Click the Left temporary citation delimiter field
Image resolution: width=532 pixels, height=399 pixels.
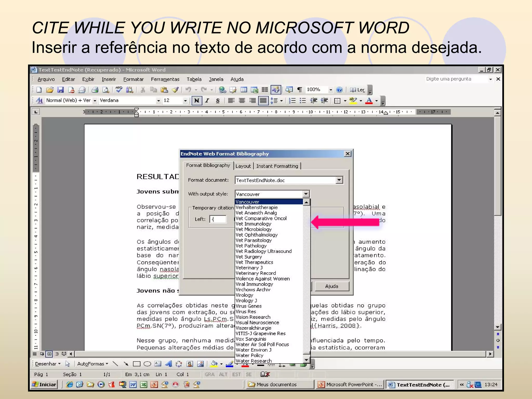click(x=218, y=219)
